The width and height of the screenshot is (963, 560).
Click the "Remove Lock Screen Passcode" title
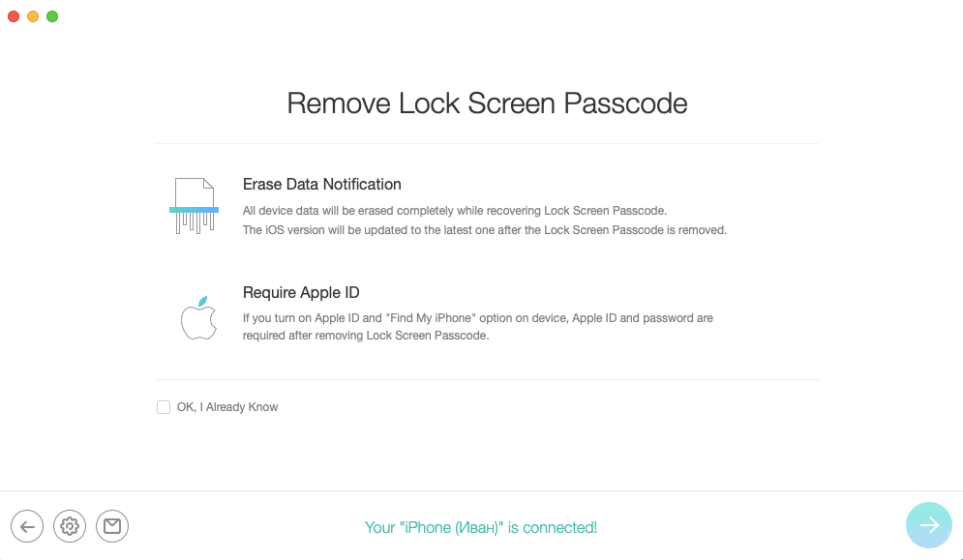coord(487,103)
